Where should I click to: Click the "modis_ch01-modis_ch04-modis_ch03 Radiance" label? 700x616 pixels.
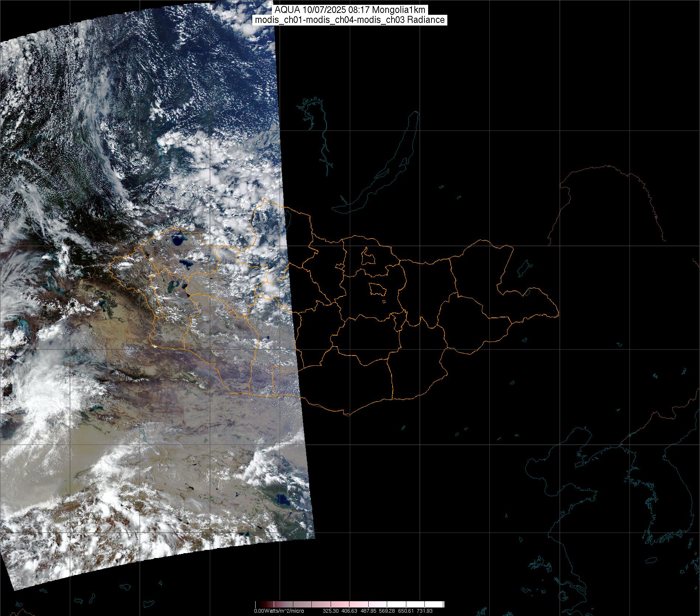(x=350, y=20)
